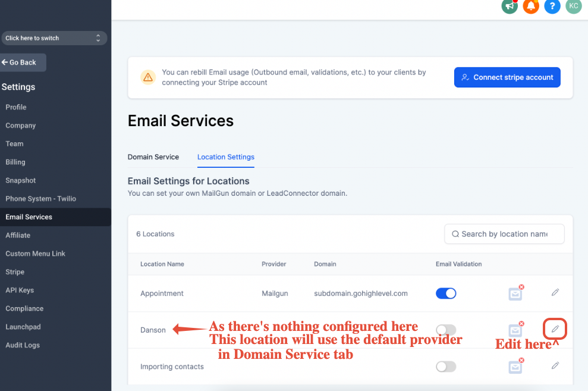Open the notifications bell icon
Image resolution: width=588 pixels, height=391 pixels.
tap(530, 6)
